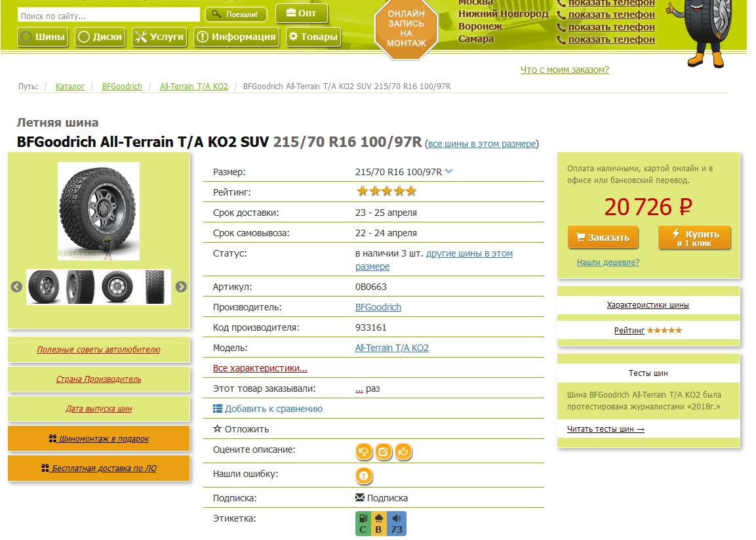Open BFGoodrich breadcrumb link

(x=122, y=87)
